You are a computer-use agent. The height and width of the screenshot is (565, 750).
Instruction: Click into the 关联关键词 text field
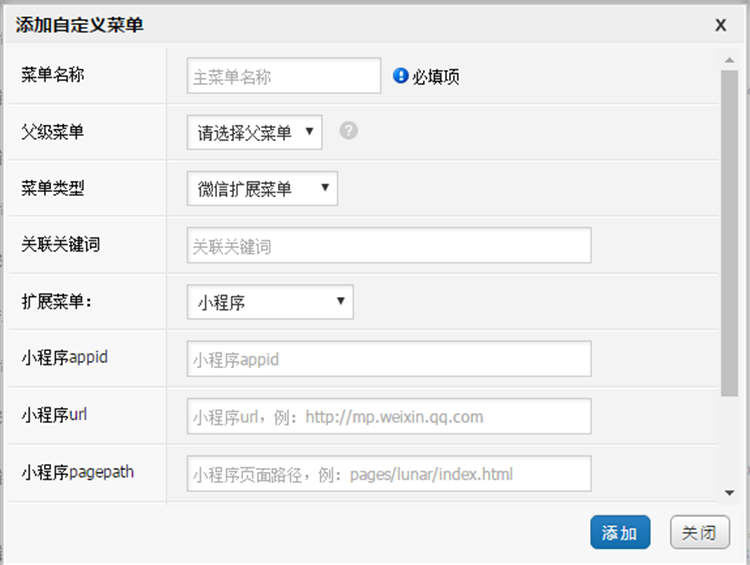pyautogui.click(x=389, y=246)
